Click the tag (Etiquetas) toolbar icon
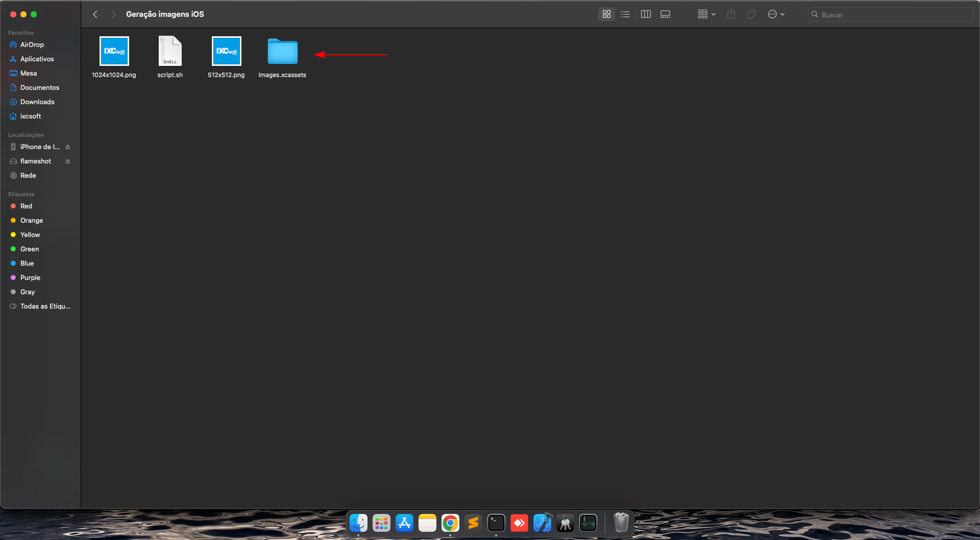Image resolution: width=980 pixels, height=540 pixels. tap(751, 14)
